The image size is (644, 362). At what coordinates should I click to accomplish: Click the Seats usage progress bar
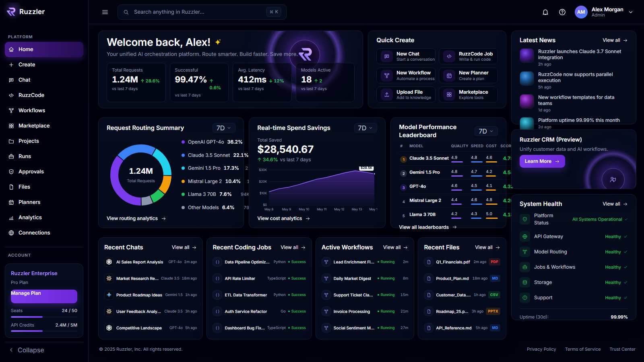[x=44, y=317]
